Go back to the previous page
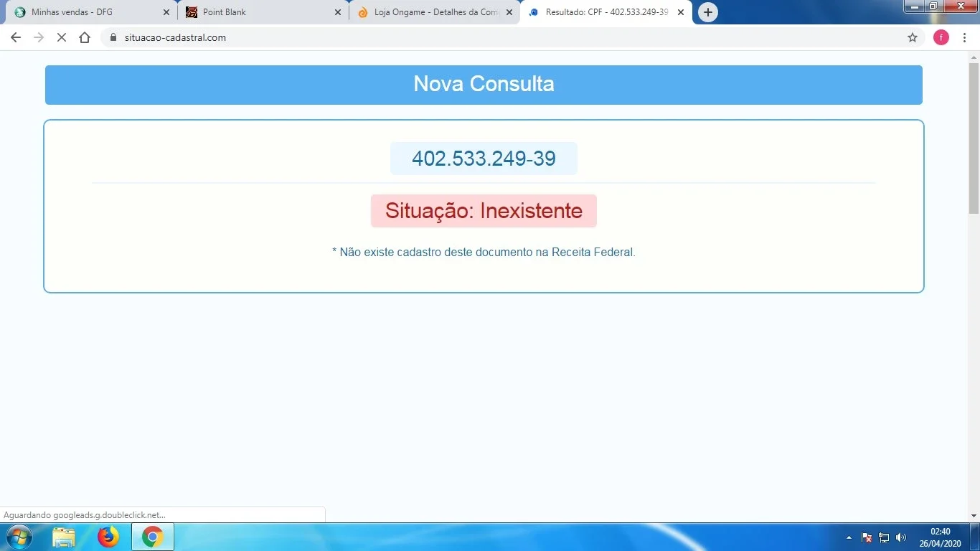The height and width of the screenshot is (551, 980). (16, 37)
